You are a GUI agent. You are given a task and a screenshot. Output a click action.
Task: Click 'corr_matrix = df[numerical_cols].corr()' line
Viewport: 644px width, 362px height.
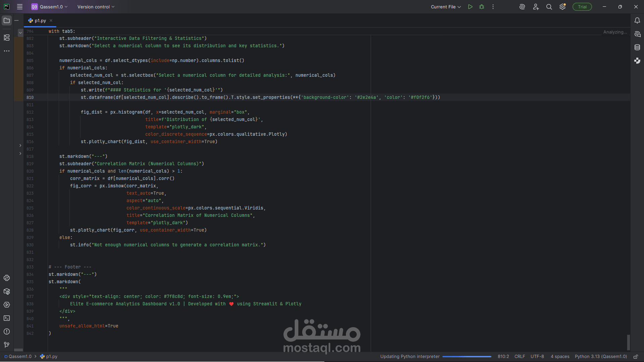click(x=122, y=178)
